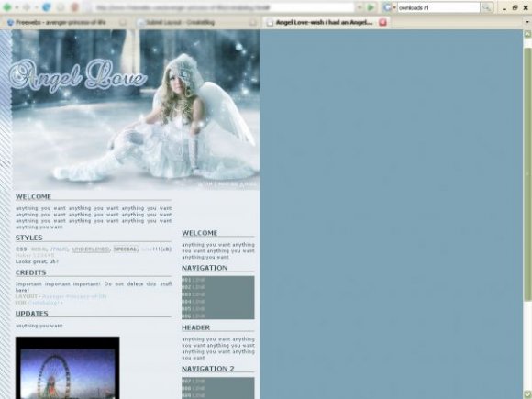Switch to the Freewebs avenger-princess tab
The width and height of the screenshot is (532, 399).
(x=66, y=22)
